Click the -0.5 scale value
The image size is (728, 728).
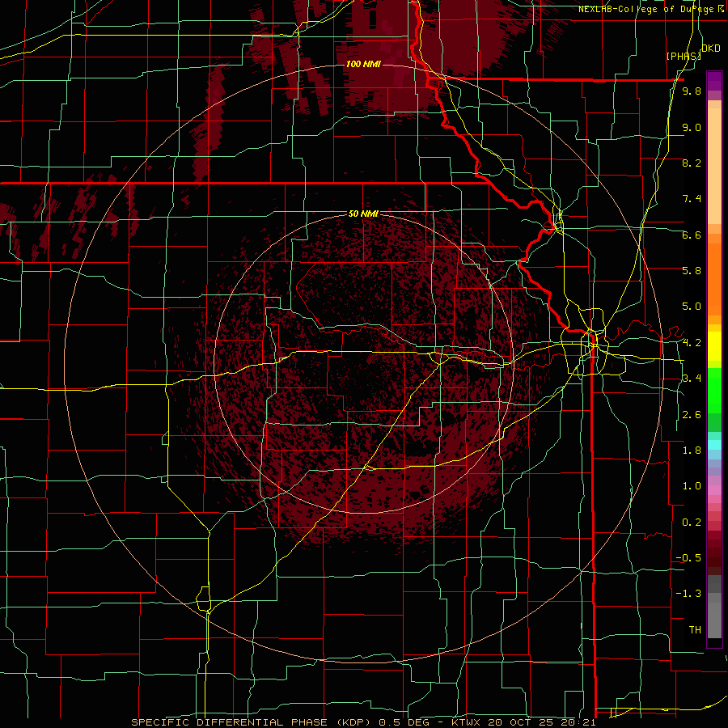[688, 558]
